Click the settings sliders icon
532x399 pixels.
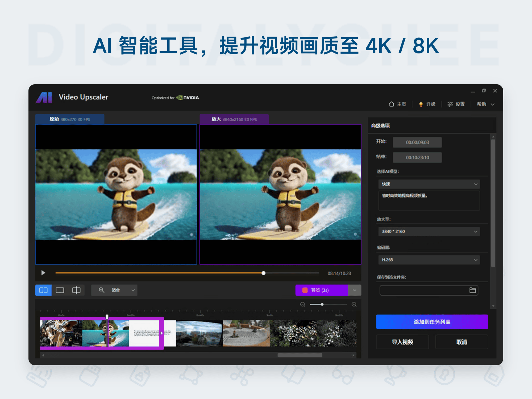point(450,104)
